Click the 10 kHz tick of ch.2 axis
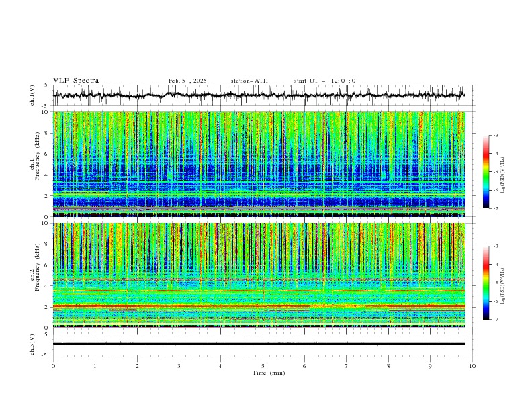The height and width of the screenshot is (411, 532). (x=46, y=223)
